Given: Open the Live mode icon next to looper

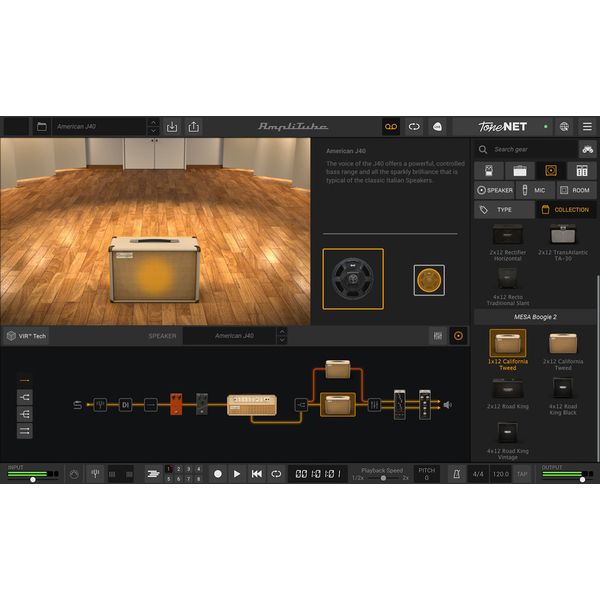Looking at the screenshot, I should [437, 127].
